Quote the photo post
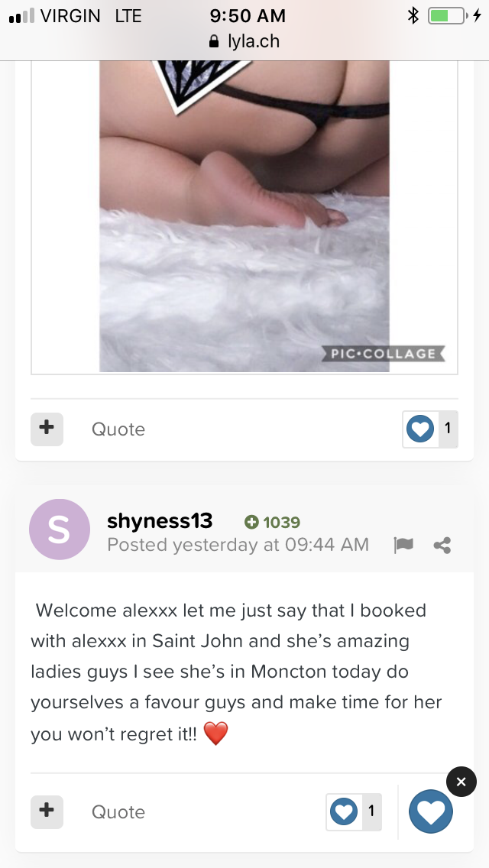The width and height of the screenshot is (489, 868). pos(118,429)
